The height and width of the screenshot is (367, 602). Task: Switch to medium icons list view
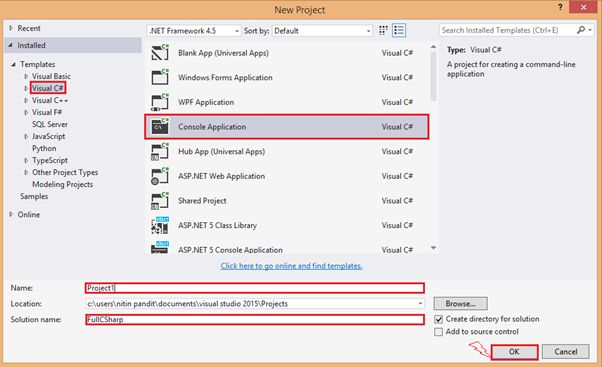click(399, 30)
